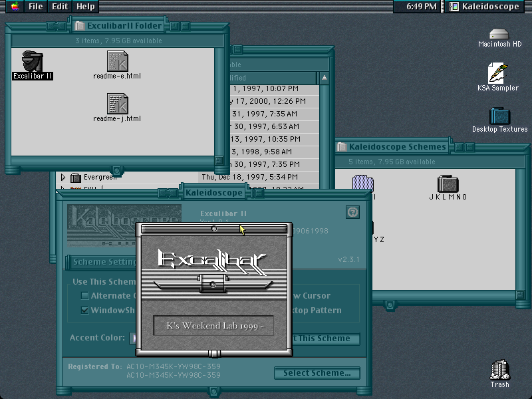Click the "K's Weekend Lab 1999" text box
Screen dimensions: 532x399
tap(213, 326)
